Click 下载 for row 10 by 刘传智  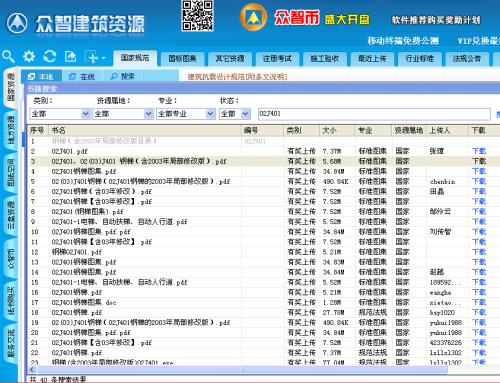[479, 232]
